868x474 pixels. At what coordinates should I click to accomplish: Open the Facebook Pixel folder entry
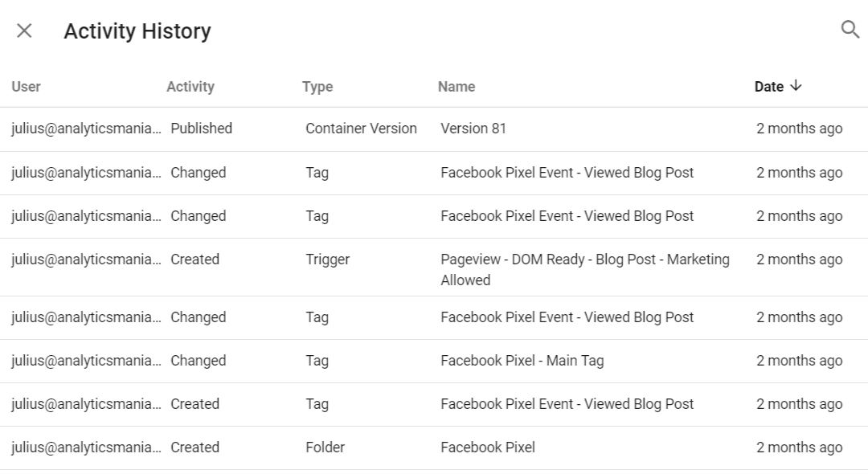(x=487, y=447)
